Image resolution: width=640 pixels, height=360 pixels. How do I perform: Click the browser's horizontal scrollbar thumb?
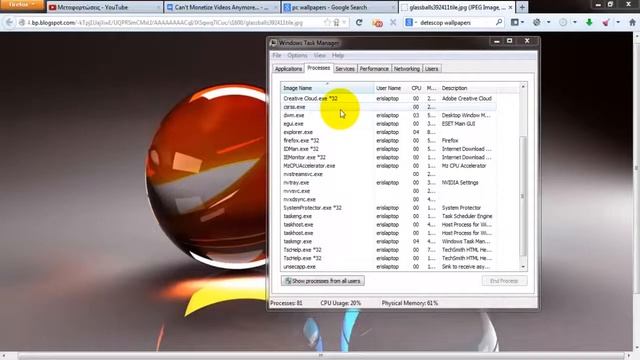(x=321, y=356)
